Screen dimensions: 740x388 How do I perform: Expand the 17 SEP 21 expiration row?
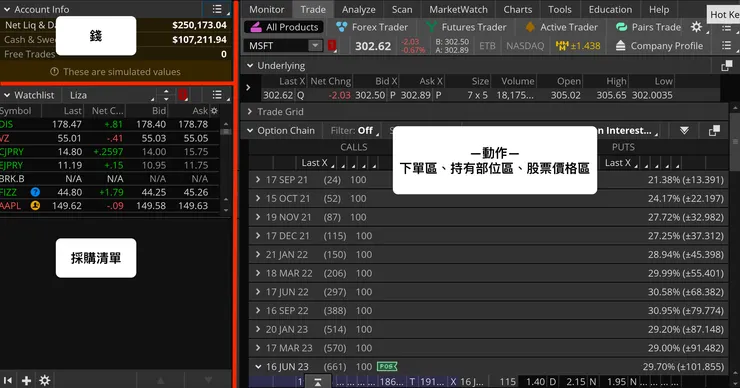258,180
